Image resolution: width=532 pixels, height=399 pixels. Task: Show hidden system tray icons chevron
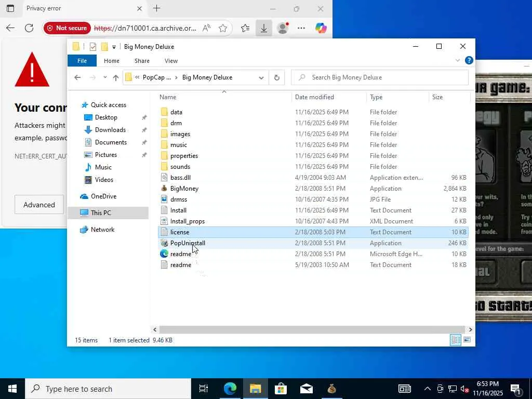(x=428, y=389)
